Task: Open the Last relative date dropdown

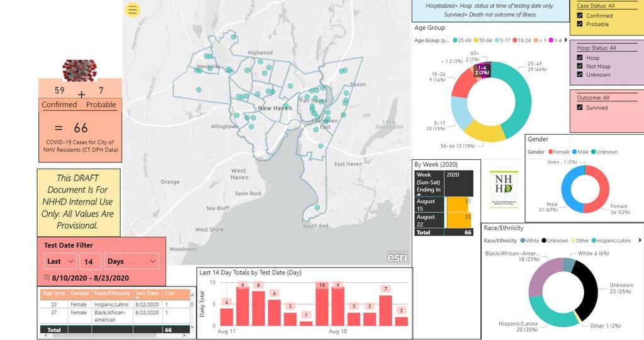Action: [61, 261]
